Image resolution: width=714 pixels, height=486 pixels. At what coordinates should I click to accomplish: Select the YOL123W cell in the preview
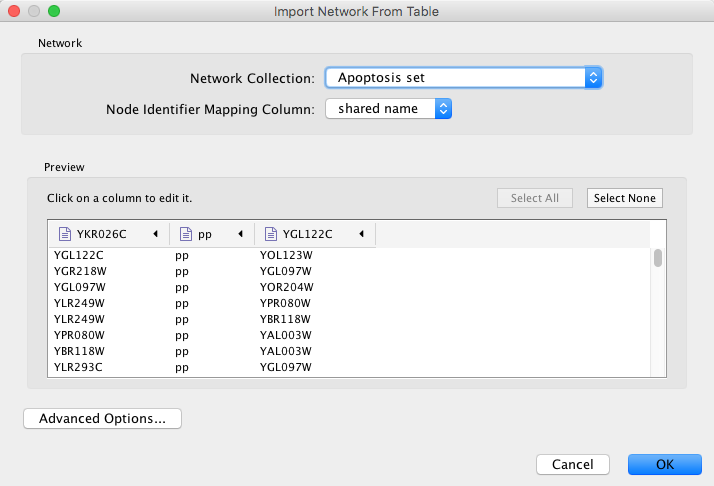click(x=286, y=254)
